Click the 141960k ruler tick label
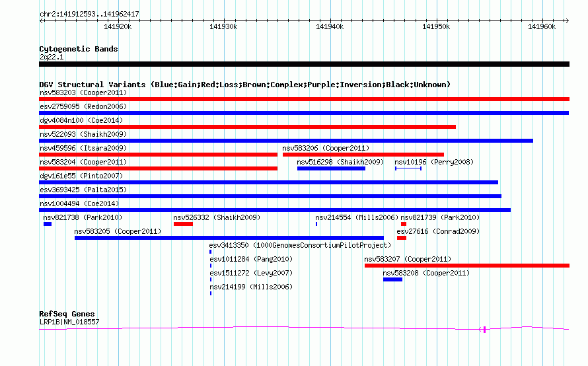The height and width of the screenshot is (366, 588). 542,26
